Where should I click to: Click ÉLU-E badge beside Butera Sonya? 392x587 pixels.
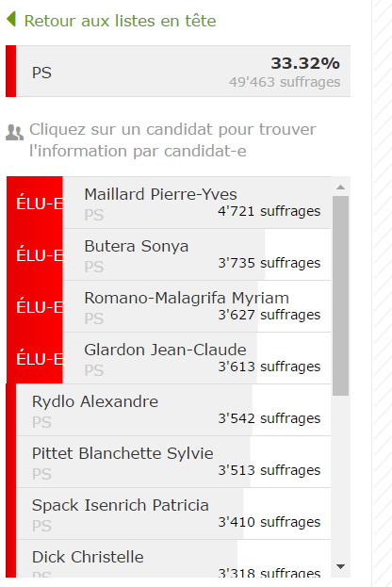pos(35,254)
